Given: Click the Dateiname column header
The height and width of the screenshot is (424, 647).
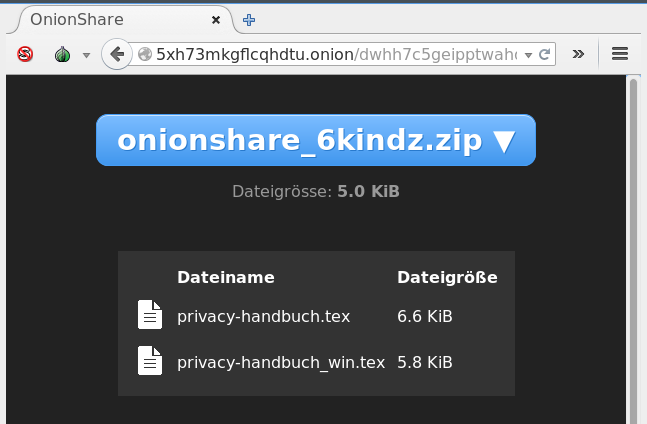Looking at the screenshot, I should (x=225, y=277).
